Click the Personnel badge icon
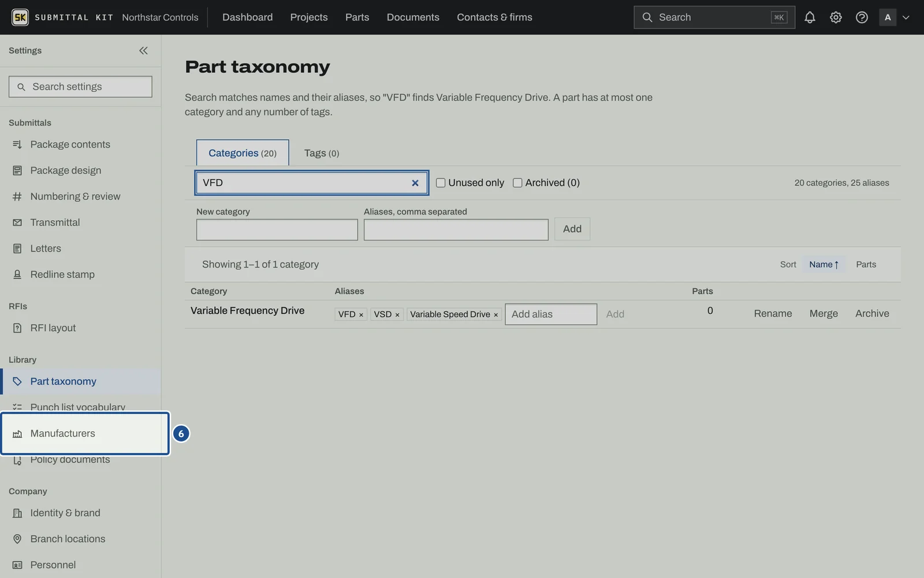 (17, 565)
